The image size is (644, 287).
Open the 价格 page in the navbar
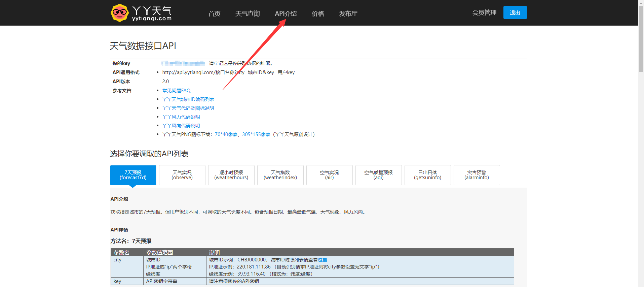318,13
